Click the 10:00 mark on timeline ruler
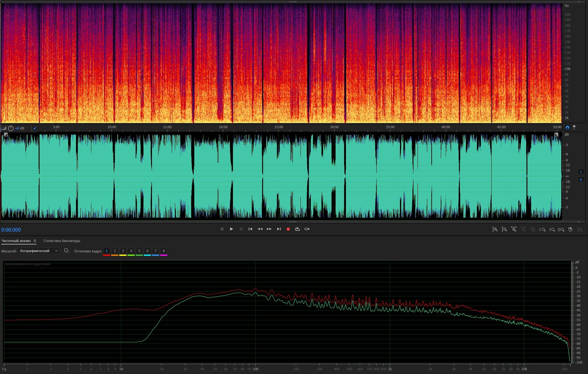This screenshot has width=588, height=374. pos(111,127)
